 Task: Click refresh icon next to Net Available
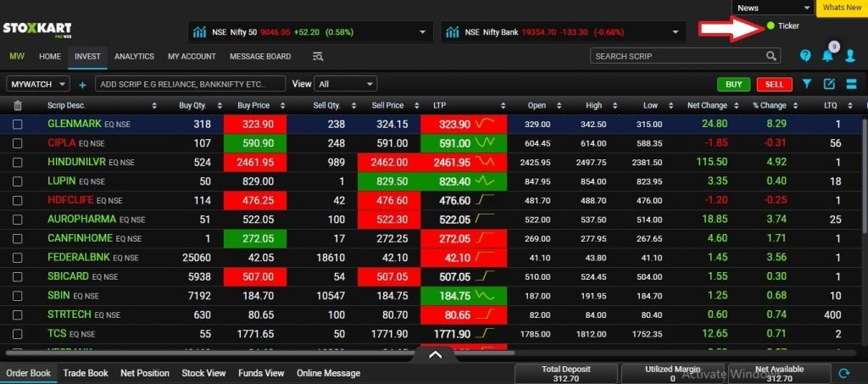[x=845, y=374]
